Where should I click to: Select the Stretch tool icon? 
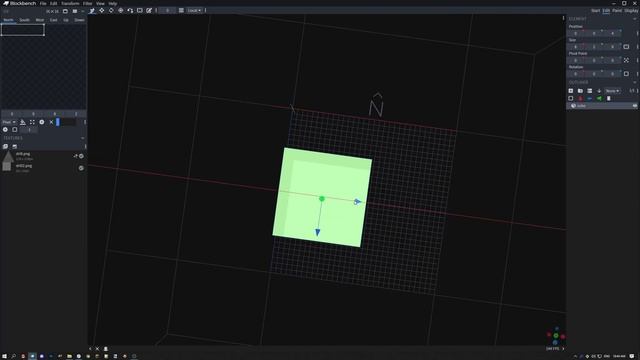point(140,11)
